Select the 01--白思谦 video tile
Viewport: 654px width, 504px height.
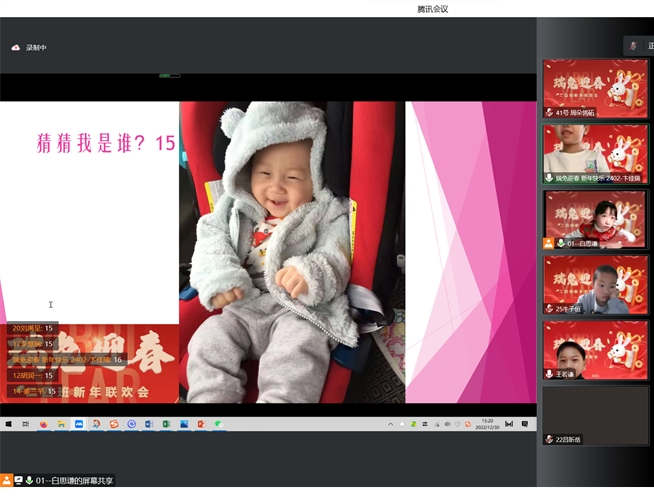tap(595, 219)
